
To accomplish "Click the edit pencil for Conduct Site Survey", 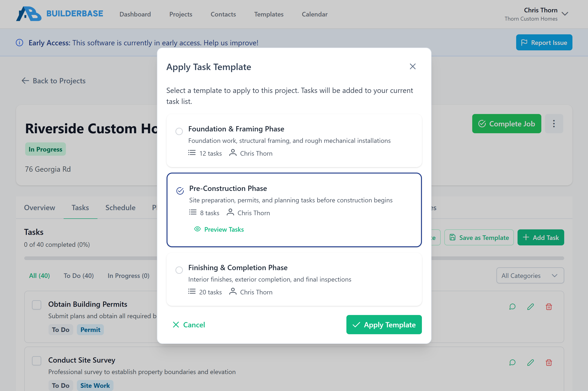I will coord(530,362).
